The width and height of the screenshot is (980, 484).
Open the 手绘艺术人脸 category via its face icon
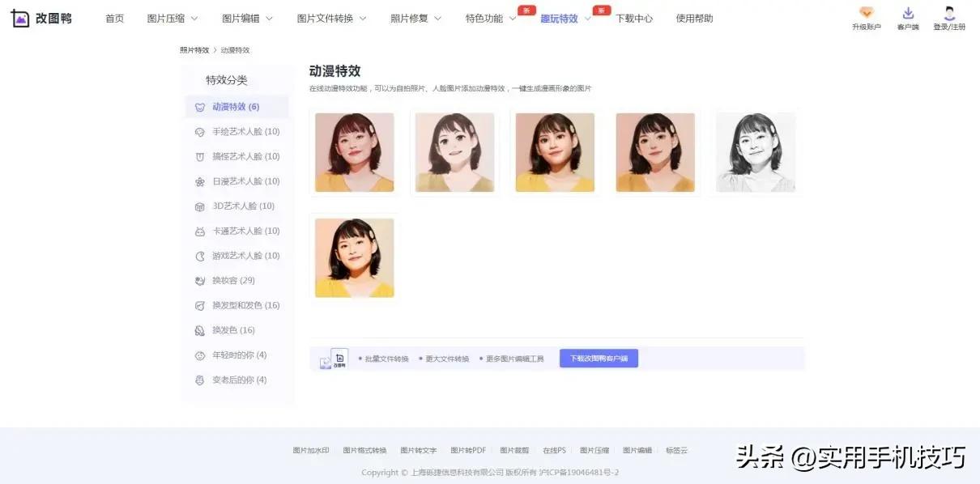[198, 131]
